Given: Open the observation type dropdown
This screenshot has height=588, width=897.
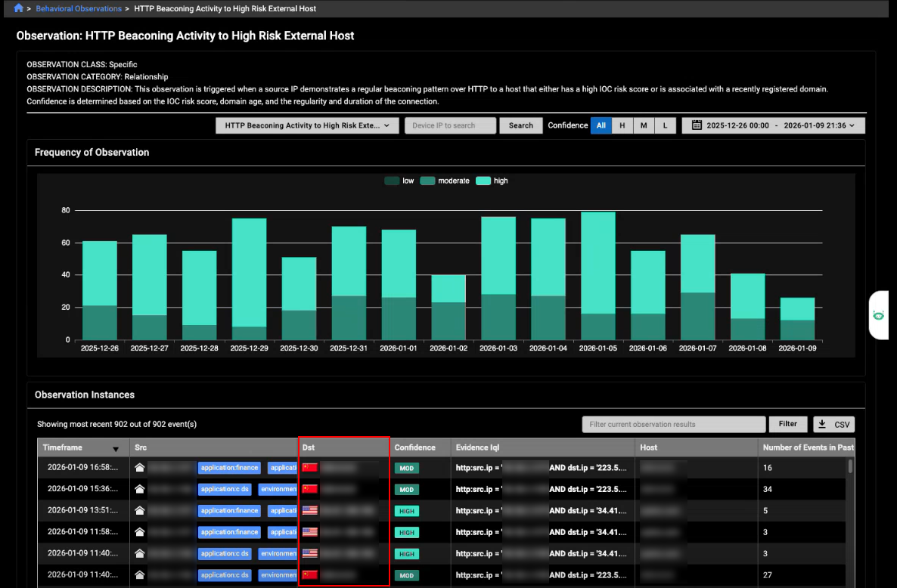Looking at the screenshot, I should (x=306, y=125).
